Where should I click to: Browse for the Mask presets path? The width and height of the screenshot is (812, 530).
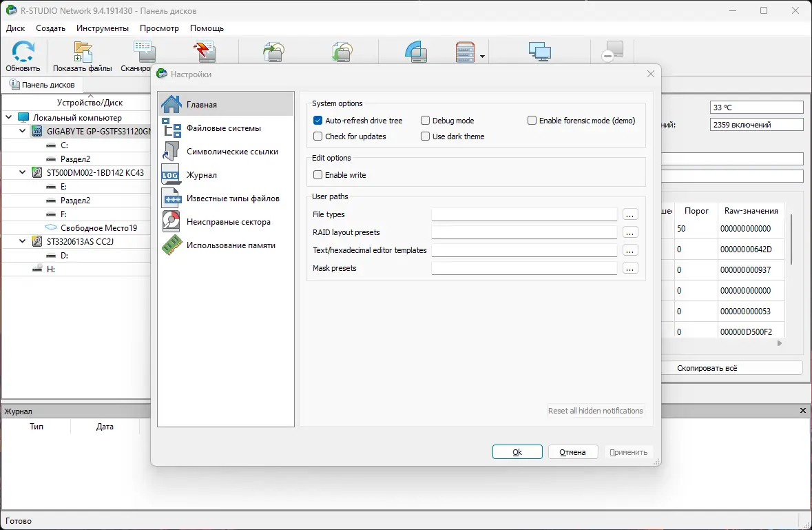pos(629,268)
